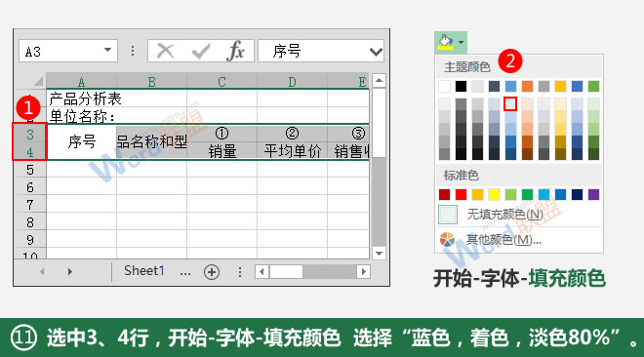The height and width of the screenshot is (357, 644).
Task: Click the 序号 cell in the table
Action: (x=82, y=142)
